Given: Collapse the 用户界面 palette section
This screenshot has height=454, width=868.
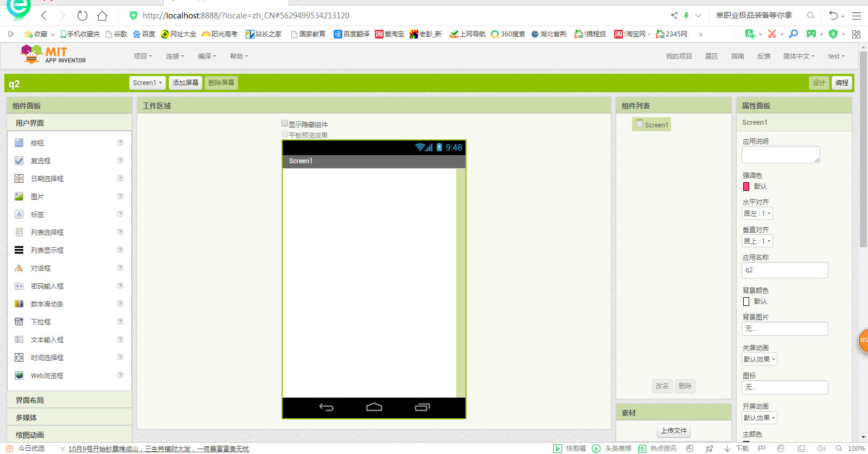Looking at the screenshot, I should click(69, 123).
